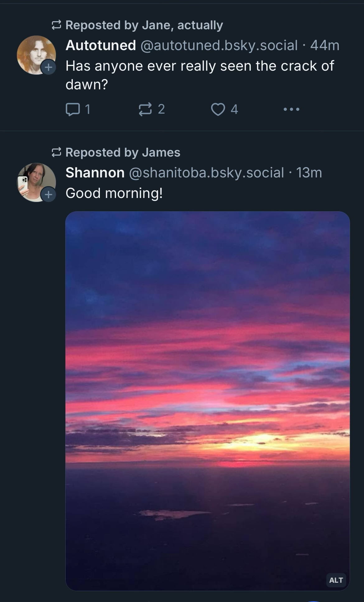Viewport: 364px width, 602px height.
Task: Open the three-dot menu on Autotuned's post
Action: (x=292, y=109)
